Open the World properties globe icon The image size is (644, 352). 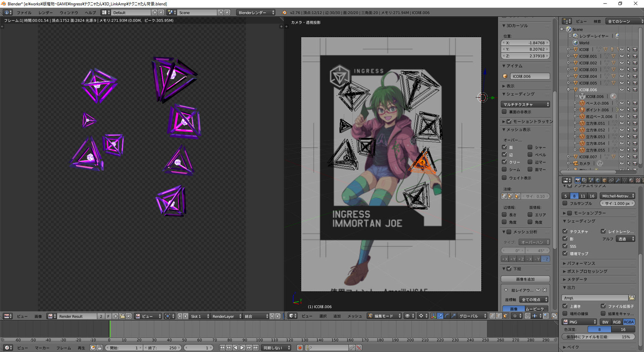[598, 180]
